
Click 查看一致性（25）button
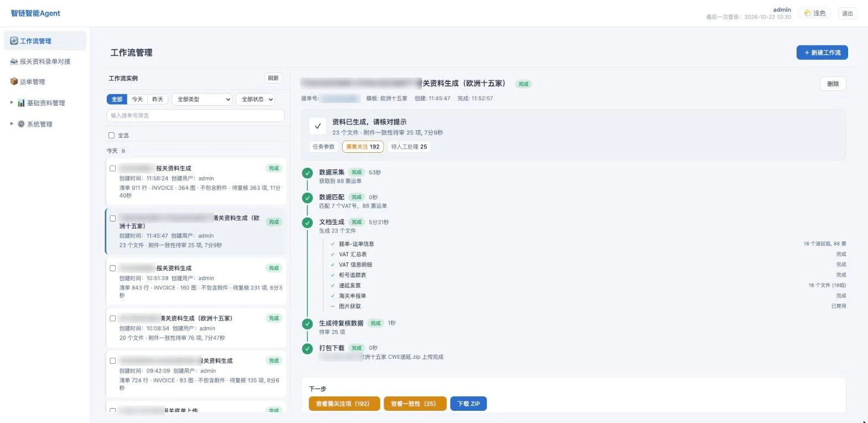click(x=415, y=404)
